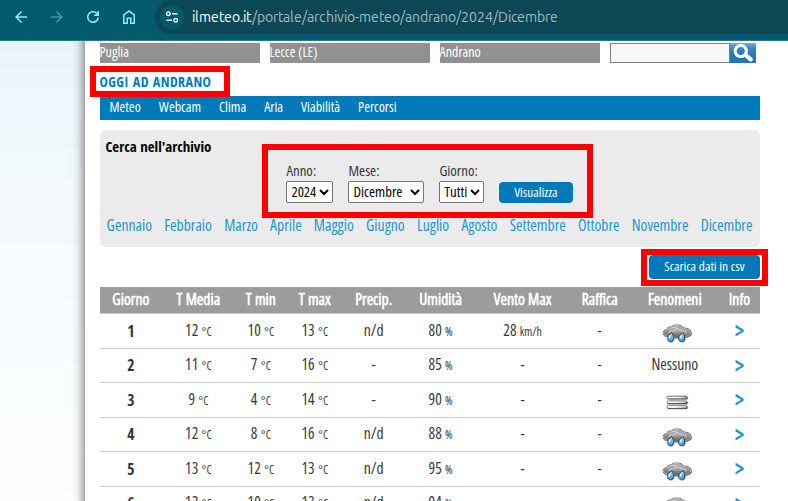
Task: Select the Agosto month link
Action: point(479,226)
